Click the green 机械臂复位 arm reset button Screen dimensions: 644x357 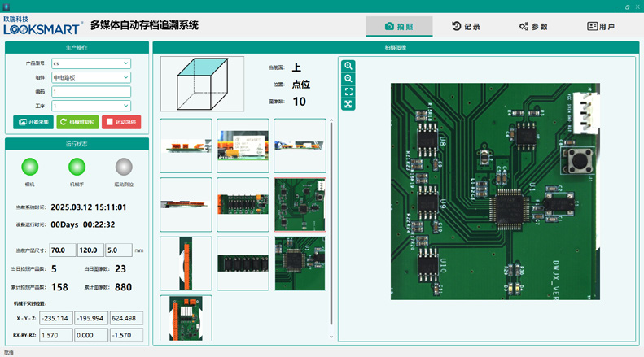point(77,122)
